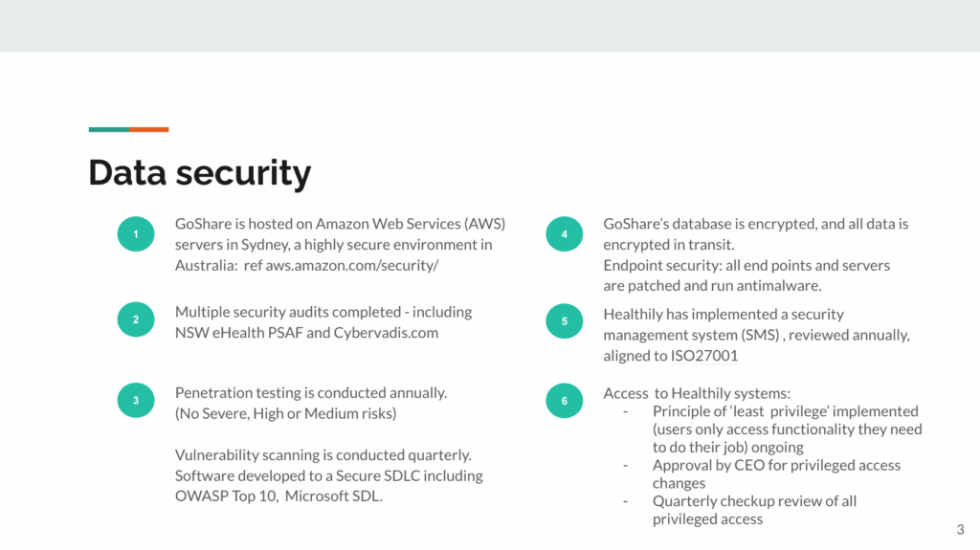Screen dimensions: 980x550
Task: Select the numbered circle 5 icon
Action: 564,321
